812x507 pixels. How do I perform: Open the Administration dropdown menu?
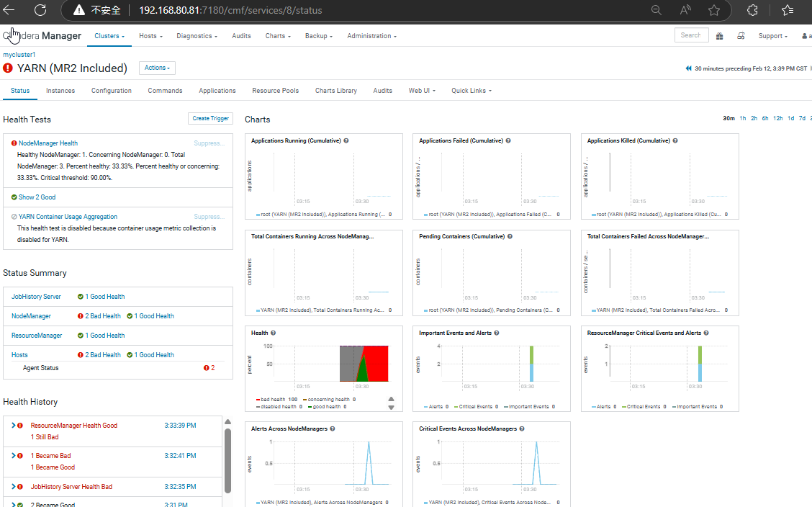tap(372, 36)
